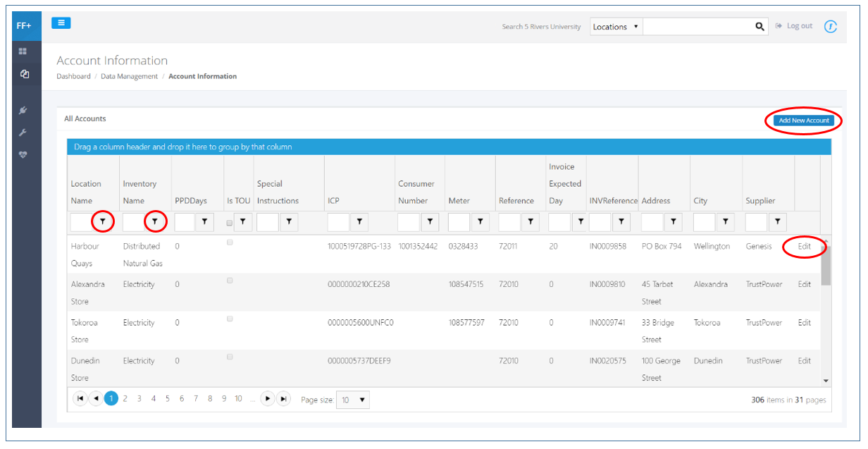868x449 pixels.
Task: Toggle the Is TOU checkbox for Tokoroa Store
Action: pos(229,318)
